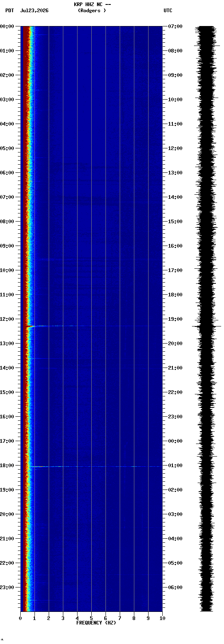Click the PDT '23:00' time label
This screenshot has width=224, height=644.
7,587
